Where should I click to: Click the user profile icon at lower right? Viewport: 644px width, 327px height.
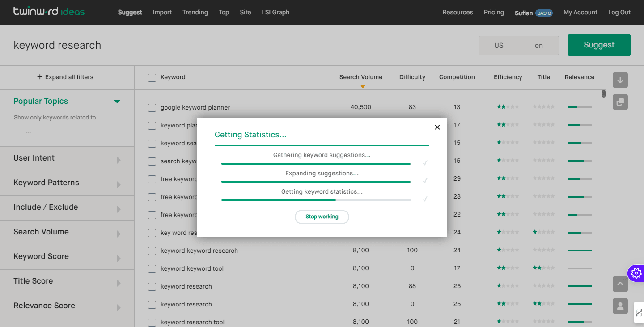620,306
